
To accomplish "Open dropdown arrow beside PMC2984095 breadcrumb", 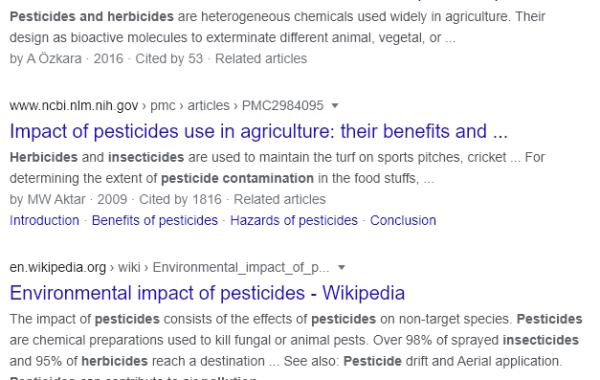I will click(335, 106).
